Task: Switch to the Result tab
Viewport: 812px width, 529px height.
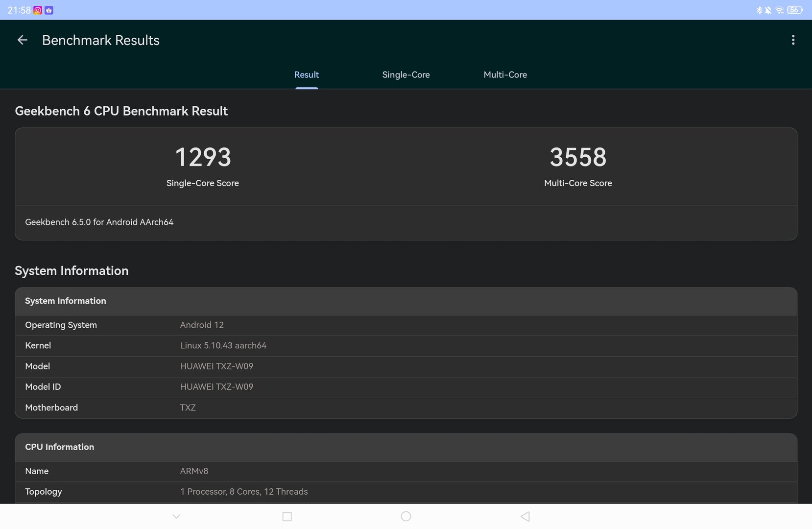Action: [307, 75]
